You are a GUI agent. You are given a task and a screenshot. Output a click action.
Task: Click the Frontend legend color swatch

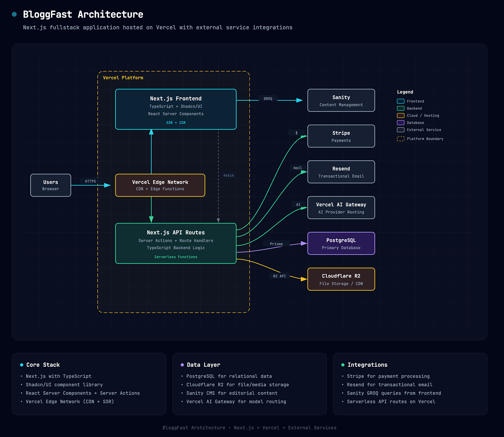(x=401, y=101)
